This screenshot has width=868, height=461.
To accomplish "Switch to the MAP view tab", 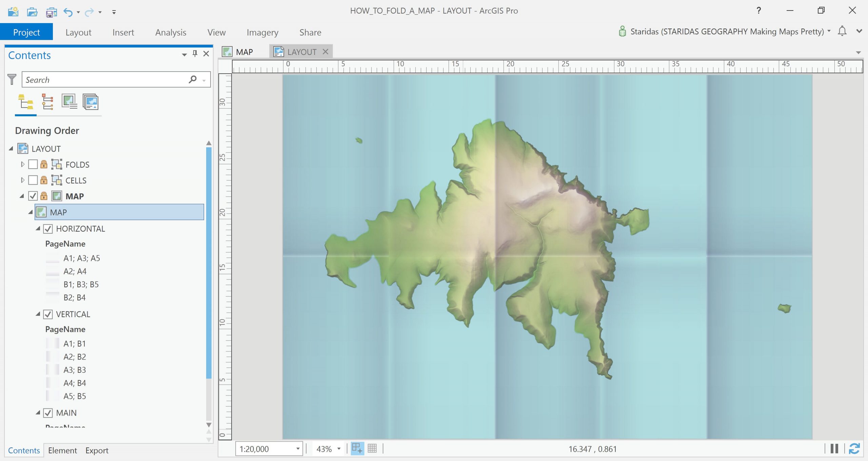I will [x=244, y=52].
